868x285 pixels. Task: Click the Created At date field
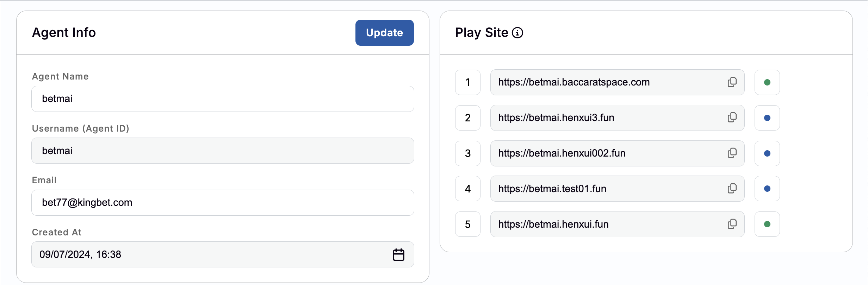point(211,254)
